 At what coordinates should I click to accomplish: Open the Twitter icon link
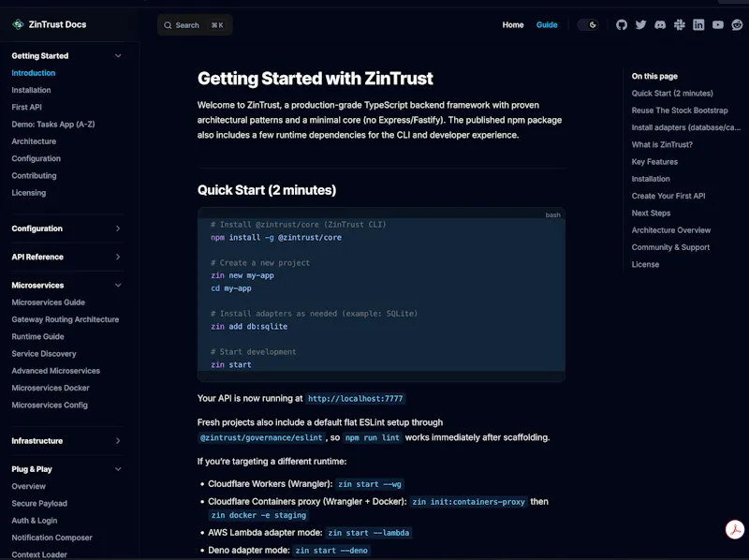point(640,25)
